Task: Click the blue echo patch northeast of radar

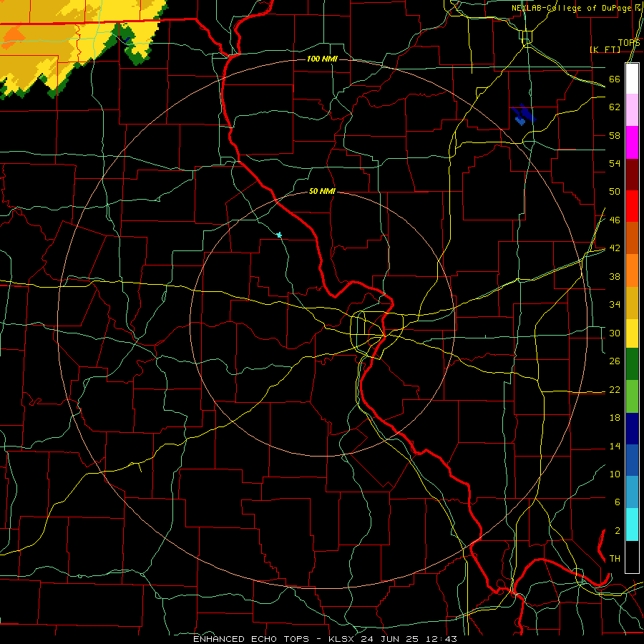Action: (523, 114)
